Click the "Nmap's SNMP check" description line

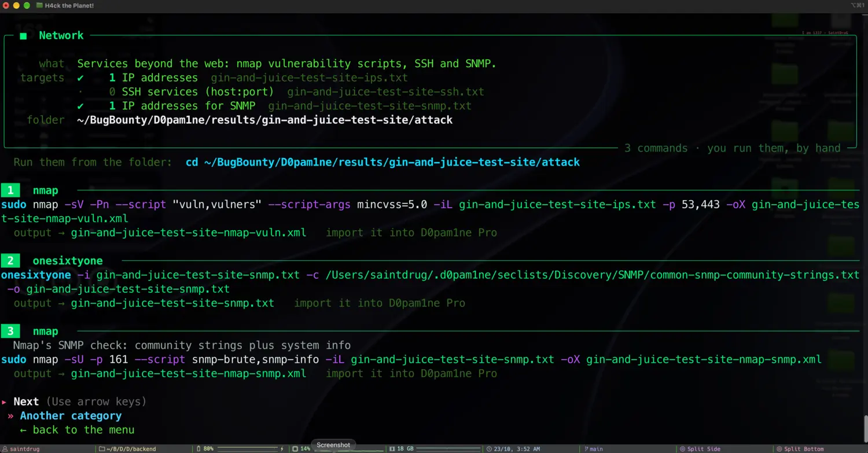pyautogui.click(x=182, y=346)
